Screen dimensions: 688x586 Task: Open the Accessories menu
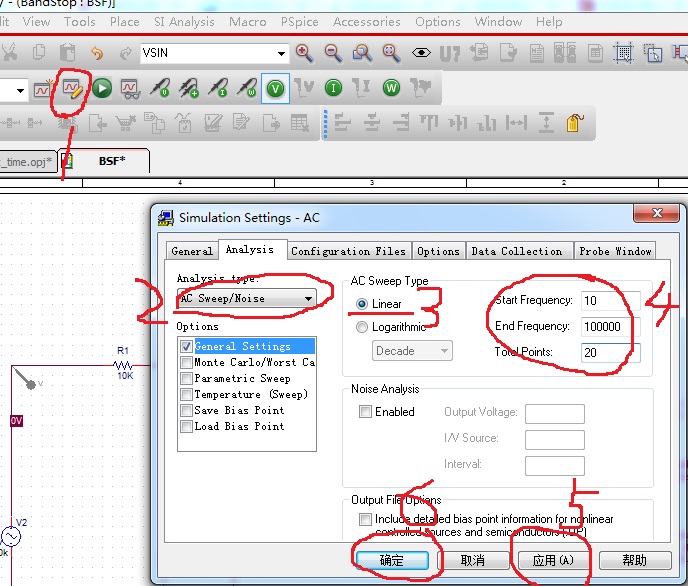pyautogui.click(x=367, y=21)
